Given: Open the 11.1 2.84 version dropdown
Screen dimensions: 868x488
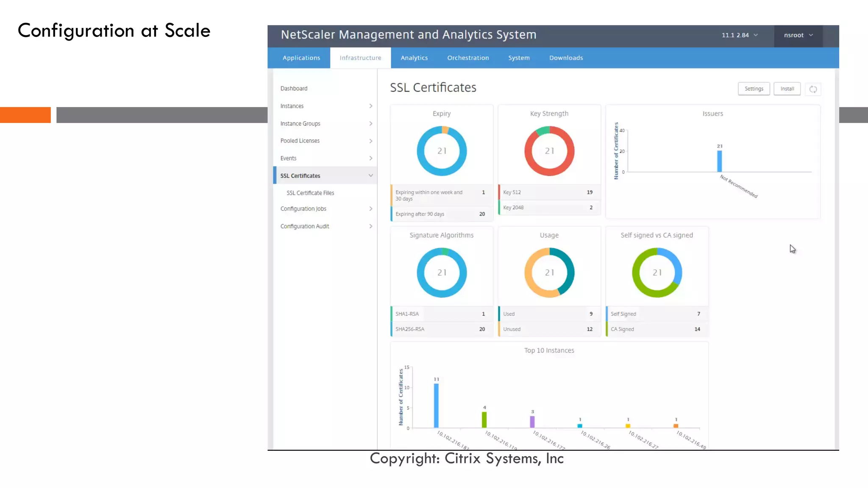Looking at the screenshot, I should (740, 35).
